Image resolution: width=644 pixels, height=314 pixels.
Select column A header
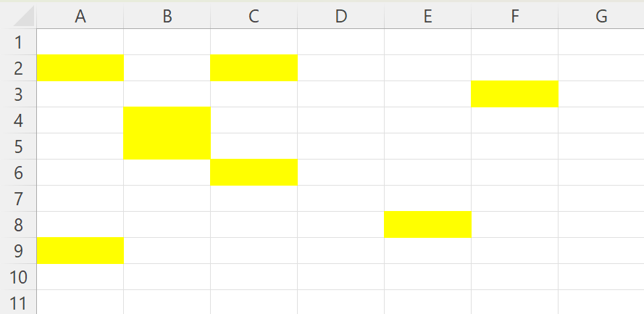click(80, 16)
